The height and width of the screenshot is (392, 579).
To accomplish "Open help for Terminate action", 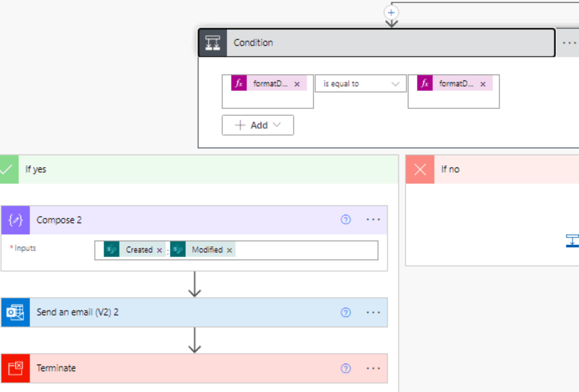I will click(x=345, y=368).
